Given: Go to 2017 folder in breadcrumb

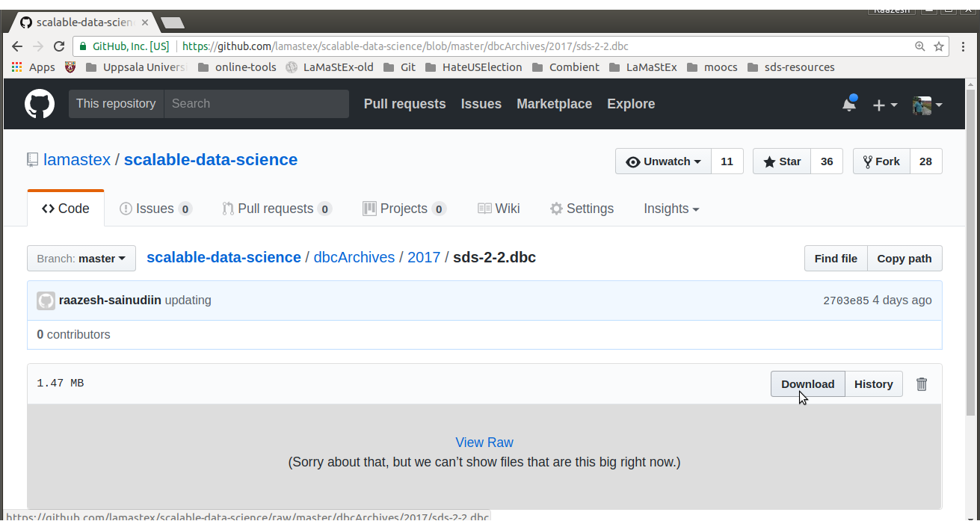Looking at the screenshot, I should (424, 257).
